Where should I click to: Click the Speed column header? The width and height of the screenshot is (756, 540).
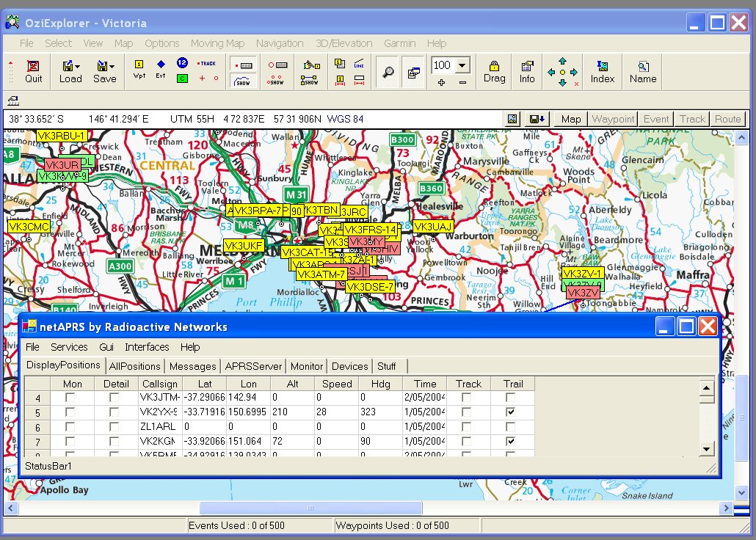pos(337,384)
